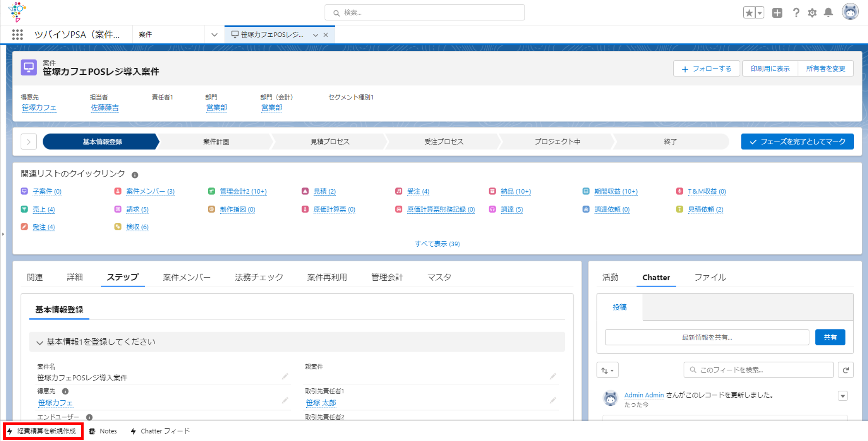Click the global search field
Screen dimensions: 868x441
[425, 13]
